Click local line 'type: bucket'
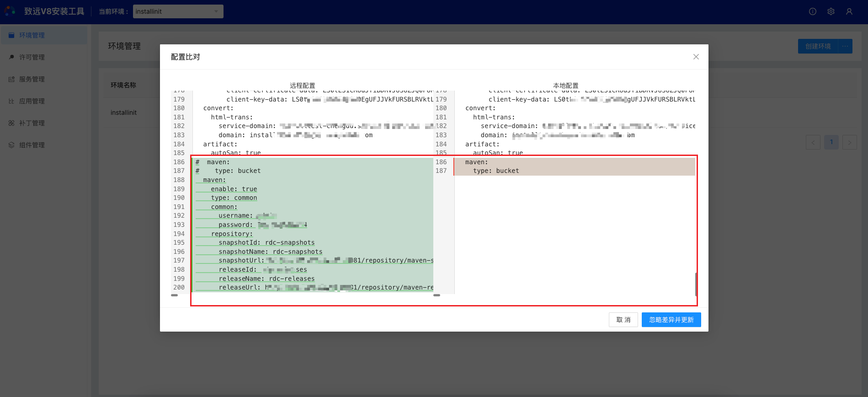Screen dimensions: 868x397 496,171
